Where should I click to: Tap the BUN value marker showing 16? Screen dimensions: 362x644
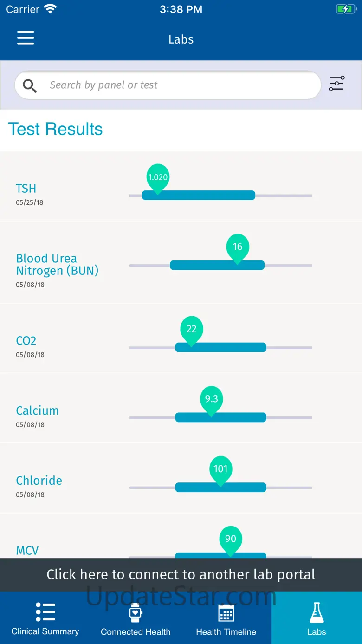[x=238, y=248]
